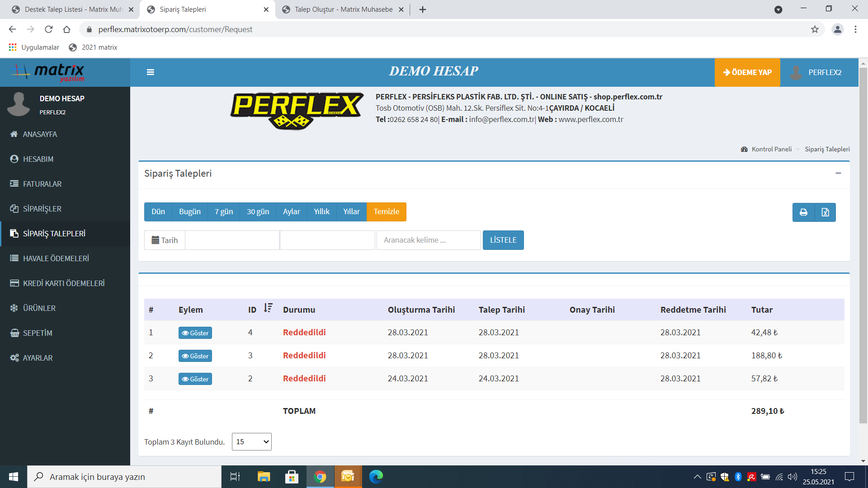868x488 pixels.
Task: Open the records per page dropdown
Action: tap(251, 441)
